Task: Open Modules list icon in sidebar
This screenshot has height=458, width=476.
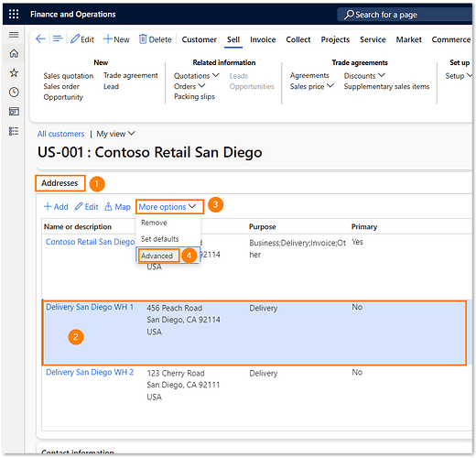Action: [14, 131]
